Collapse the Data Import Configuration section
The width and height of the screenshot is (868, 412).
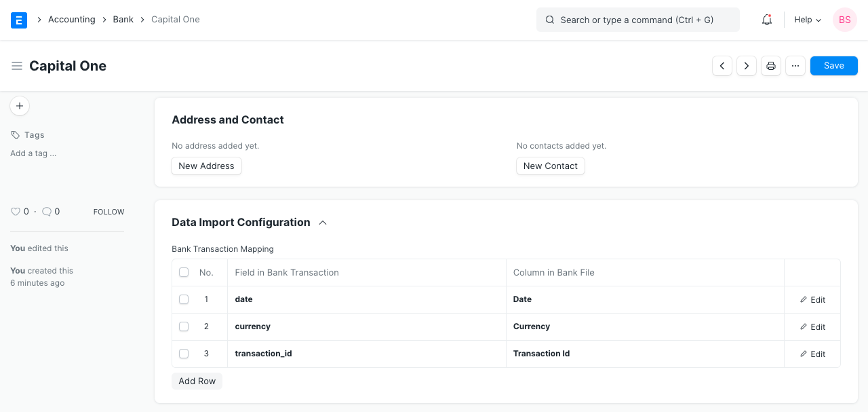323,223
